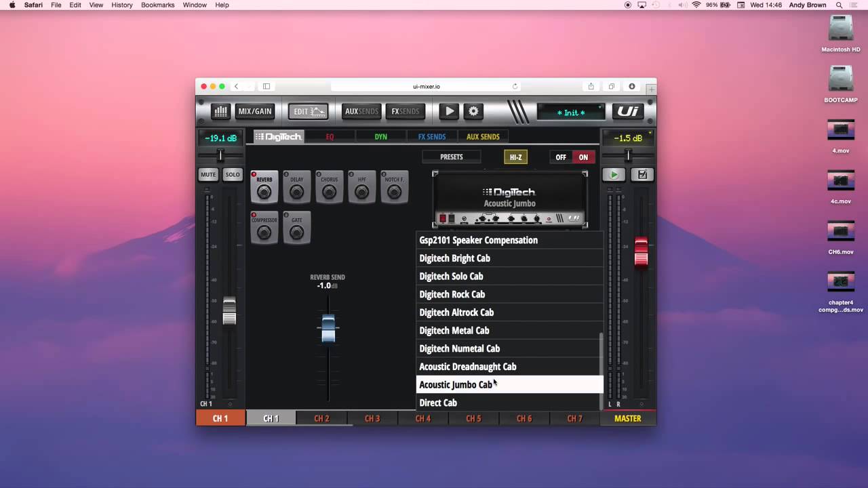
Task: Select CH 7 in channel strip bar
Action: pos(574,418)
